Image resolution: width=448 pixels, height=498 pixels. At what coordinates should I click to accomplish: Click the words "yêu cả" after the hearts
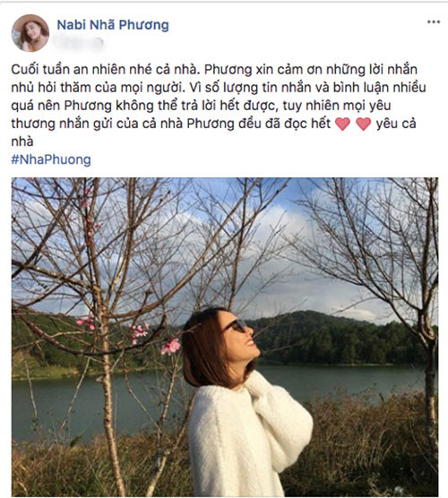point(396,124)
